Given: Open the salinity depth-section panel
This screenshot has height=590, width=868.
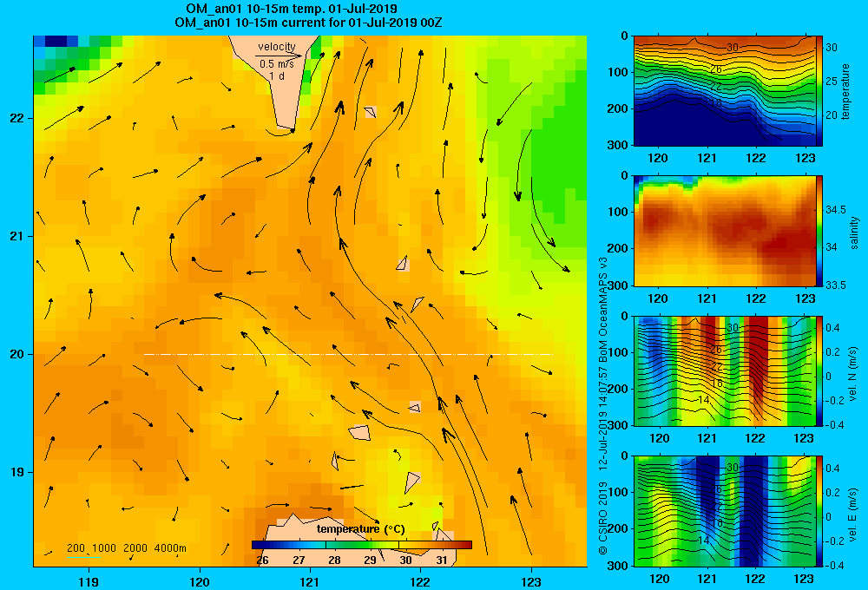Looking at the screenshot, I should (725, 231).
